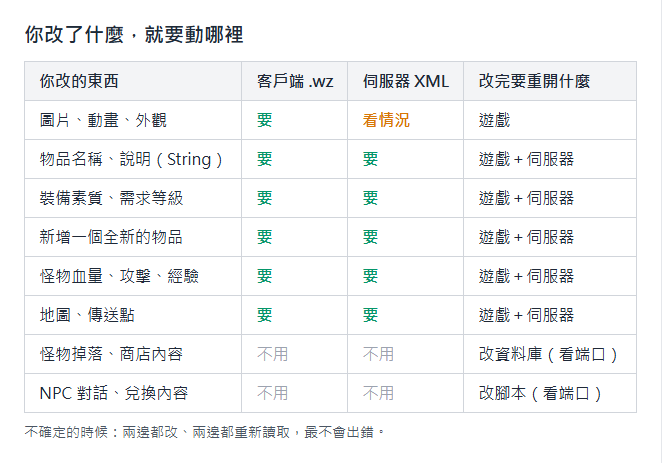
Task: Click grey 不用 under 伺服器 XML in NPC row
Action: pos(378,393)
